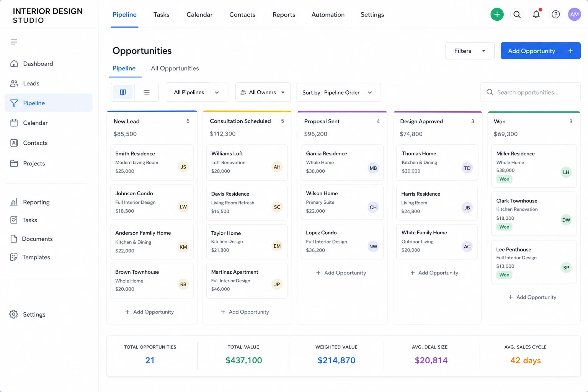
Task: Add opportunity in Won column
Action: 532,297
